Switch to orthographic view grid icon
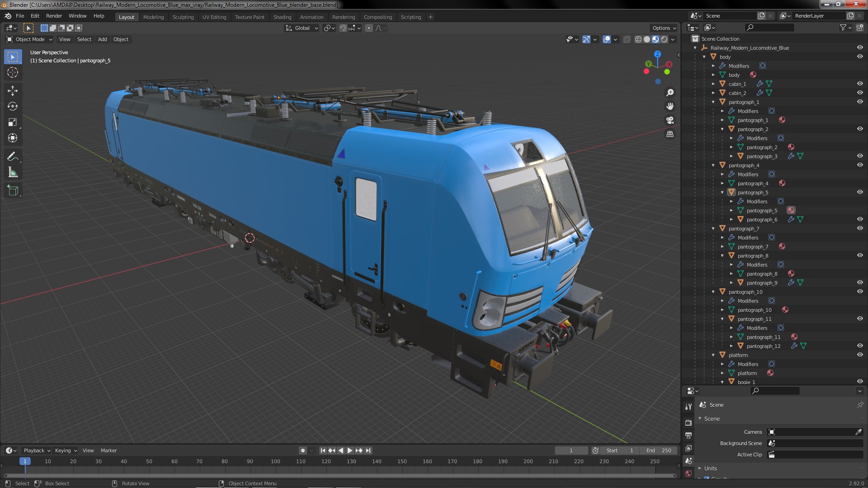This screenshot has width=868, height=488. (x=670, y=134)
